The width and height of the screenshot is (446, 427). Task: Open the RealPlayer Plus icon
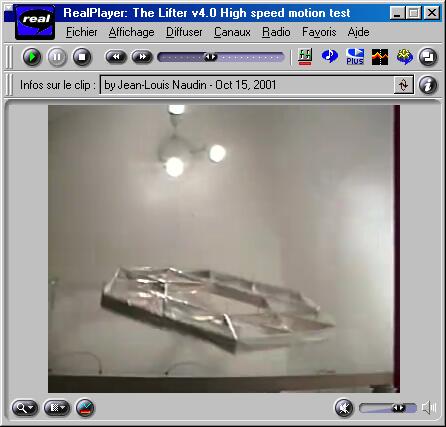[x=355, y=57]
